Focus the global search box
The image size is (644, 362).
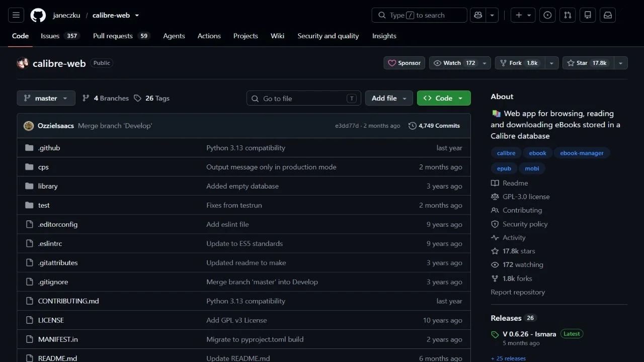(420, 15)
